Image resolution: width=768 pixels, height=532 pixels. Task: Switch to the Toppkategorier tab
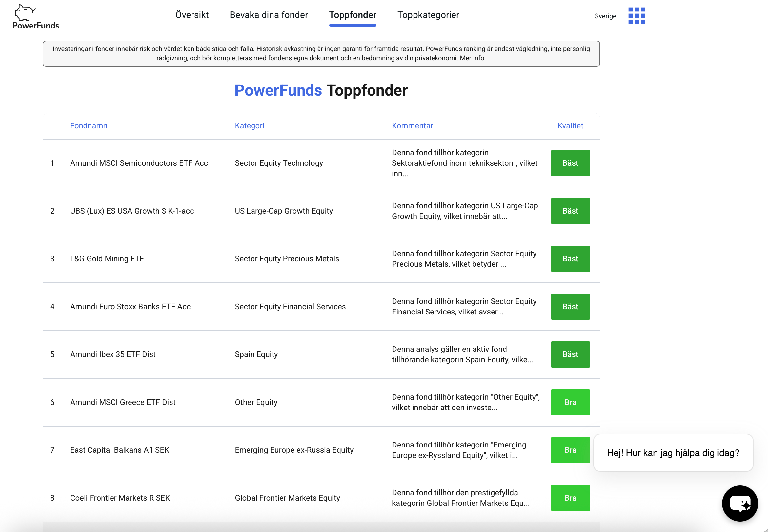pos(428,15)
